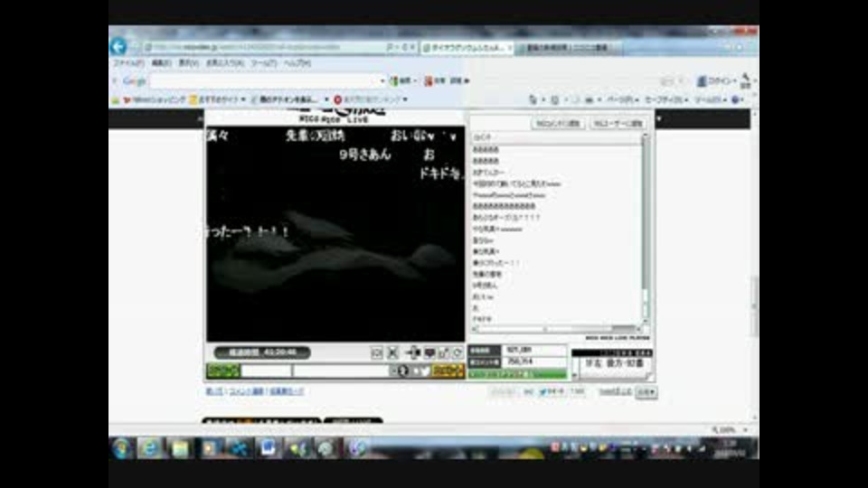
Task: Open the Yahoo shopping favorites bar link
Action: [x=155, y=99]
